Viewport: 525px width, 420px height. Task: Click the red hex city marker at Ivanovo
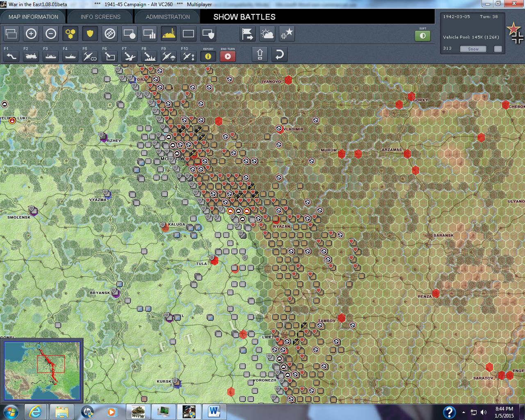pos(288,80)
